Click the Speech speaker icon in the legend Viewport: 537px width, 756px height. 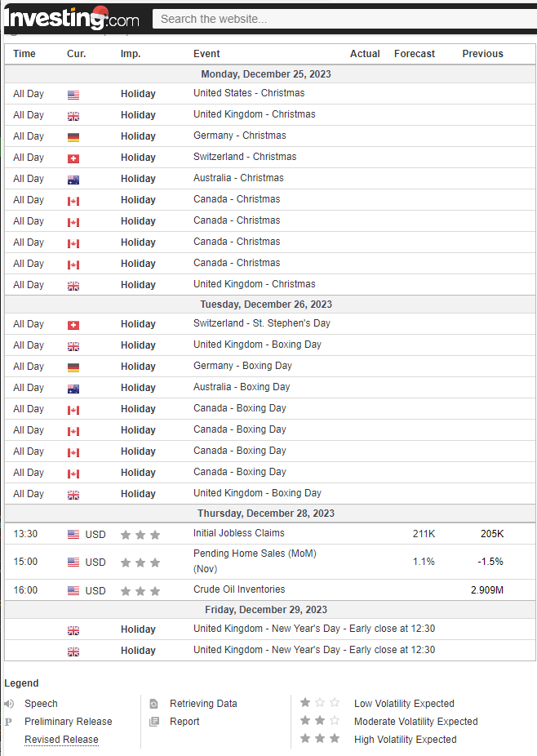[x=9, y=704]
